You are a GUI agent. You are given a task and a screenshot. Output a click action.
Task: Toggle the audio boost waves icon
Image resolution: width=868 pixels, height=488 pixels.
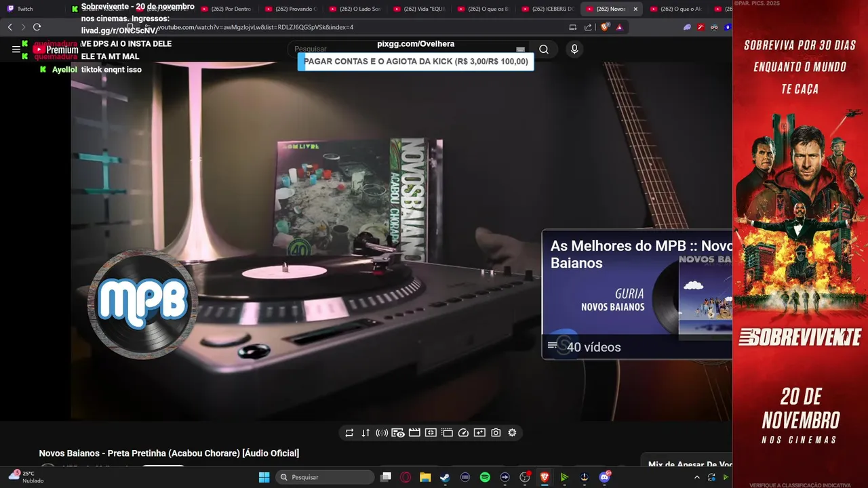[382, 433]
